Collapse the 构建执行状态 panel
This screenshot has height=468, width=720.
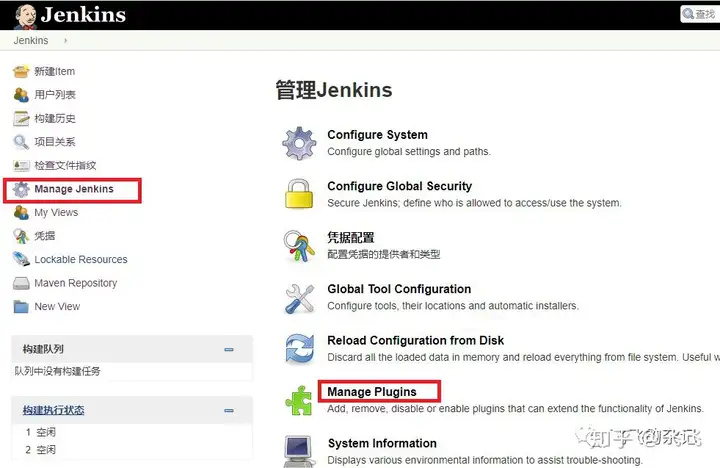click(229, 411)
